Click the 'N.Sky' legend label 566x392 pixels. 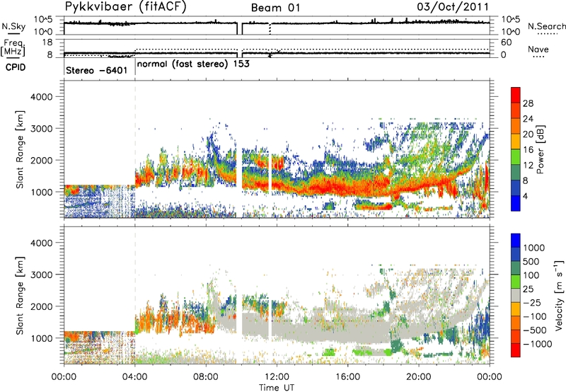click(x=13, y=26)
